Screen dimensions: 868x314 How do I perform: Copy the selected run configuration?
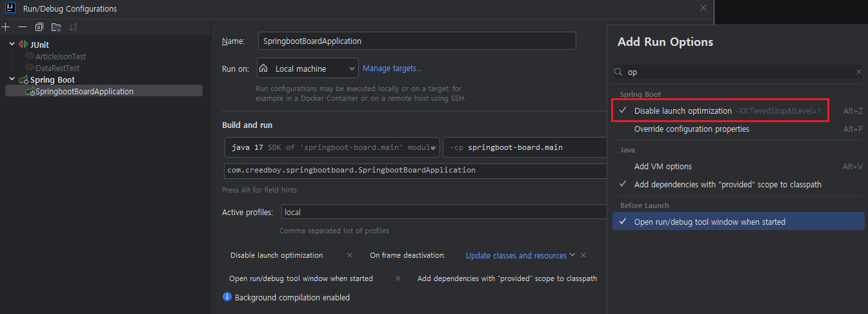point(39,27)
